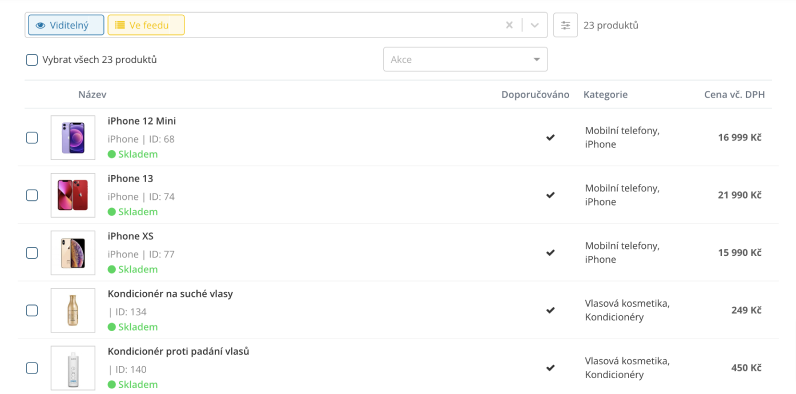Clear all filters with the X icon

click(x=509, y=25)
